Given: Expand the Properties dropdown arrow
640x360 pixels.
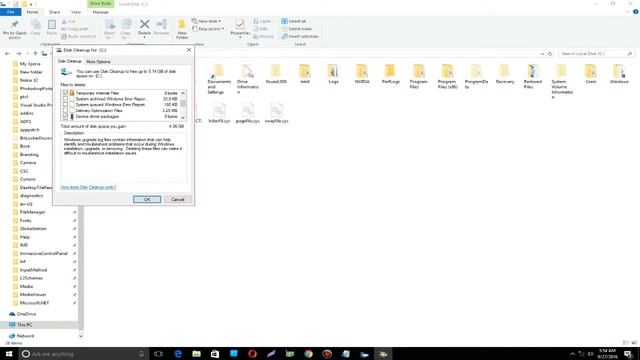Looking at the screenshot, I should coord(240,37).
